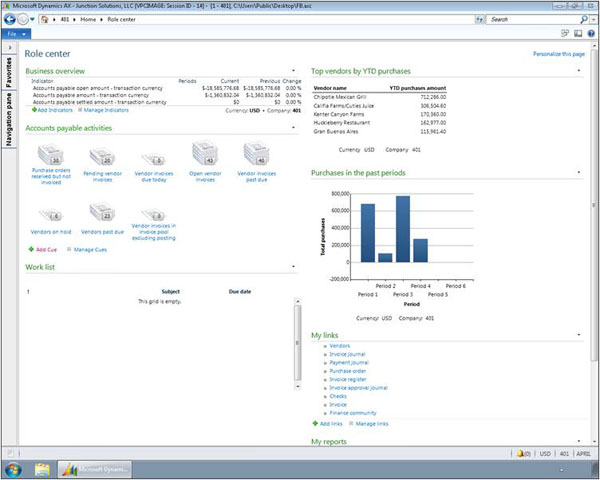This screenshot has height=480, width=600.
Task: Open Purchase orders received but not invoiced cue
Action: pos(51,164)
